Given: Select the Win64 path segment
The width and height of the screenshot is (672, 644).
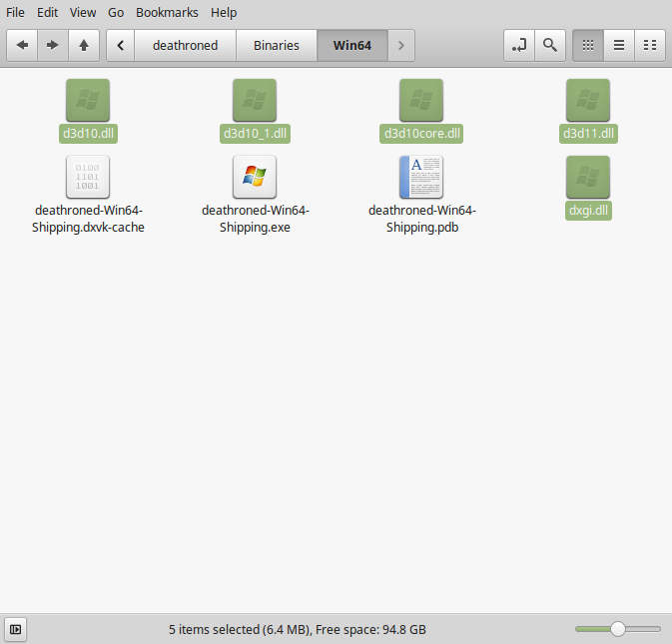Looking at the screenshot, I should [x=352, y=45].
